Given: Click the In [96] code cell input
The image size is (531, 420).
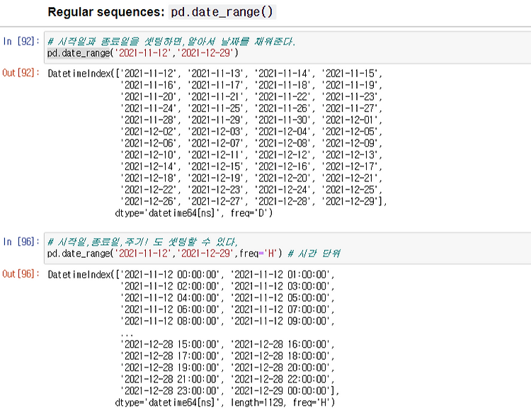Looking at the screenshot, I should [287, 248].
